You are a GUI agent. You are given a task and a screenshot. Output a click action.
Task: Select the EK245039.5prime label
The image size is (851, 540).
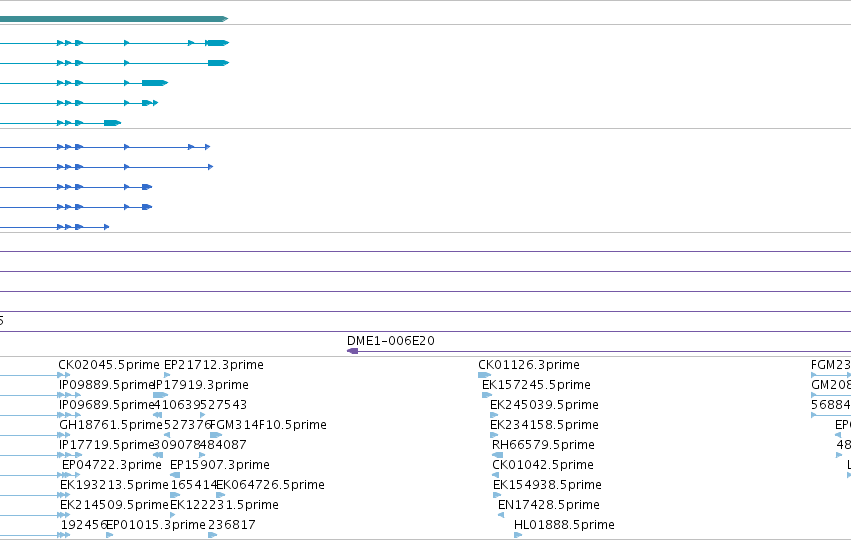pyautogui.click(x=544, y=405)
